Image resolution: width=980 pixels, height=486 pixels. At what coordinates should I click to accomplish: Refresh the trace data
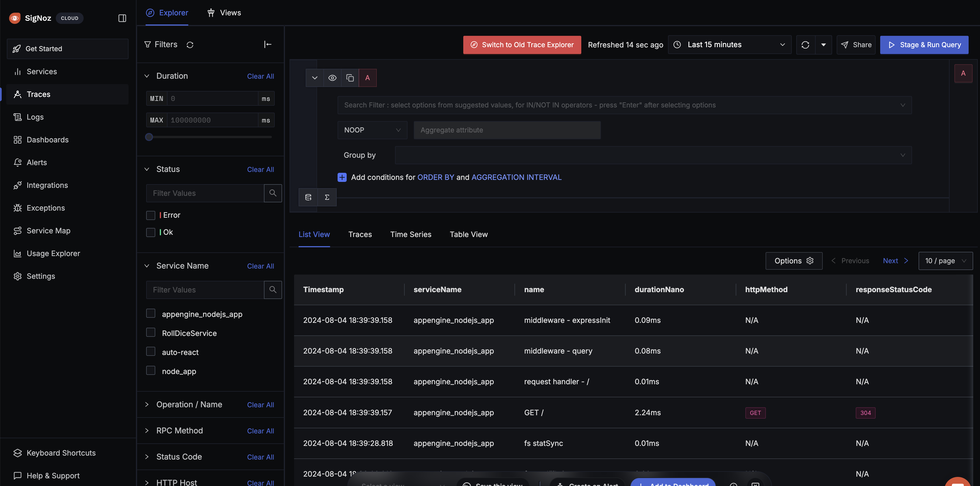click(805, 45)
